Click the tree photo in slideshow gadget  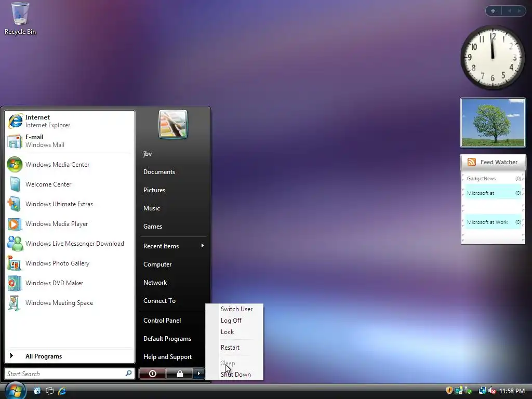tap(493, 123)
